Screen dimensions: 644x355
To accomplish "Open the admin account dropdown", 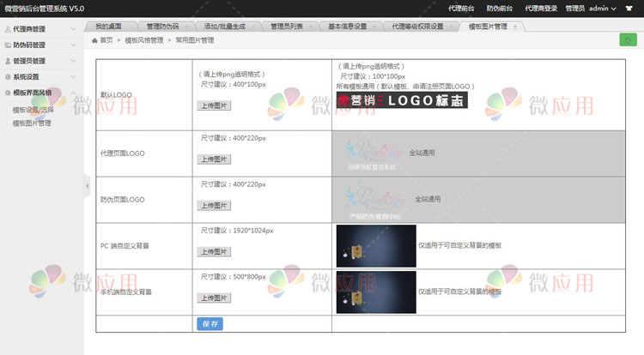I will pos(603,9).
